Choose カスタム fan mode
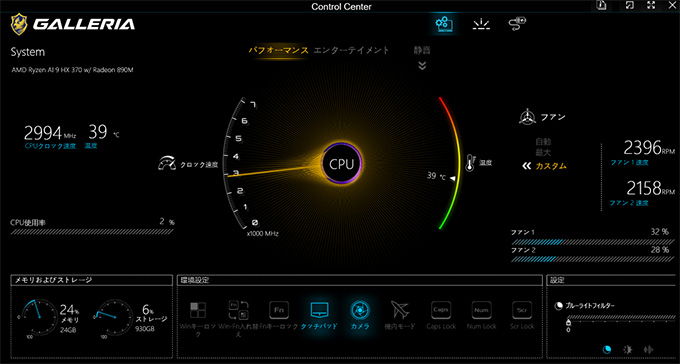Viewport: 680px width, 364px height. click(x=551, y=166)
